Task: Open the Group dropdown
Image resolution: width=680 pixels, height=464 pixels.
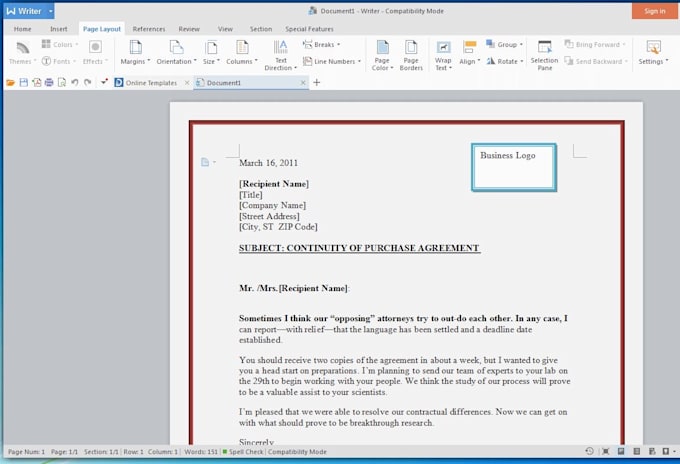Action: pyautogui.click(x=504, y=44)
